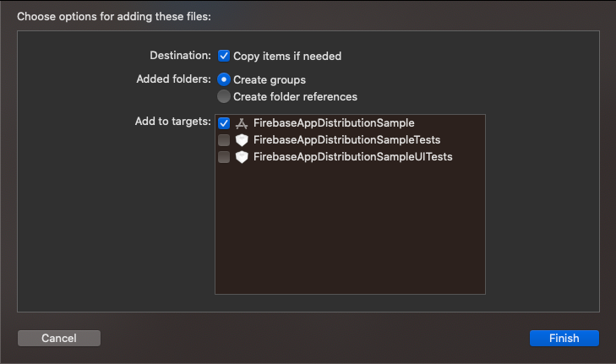616x364 pixels.
Task: Select the Create groups radio button
Action: click(x=224, y=79)
